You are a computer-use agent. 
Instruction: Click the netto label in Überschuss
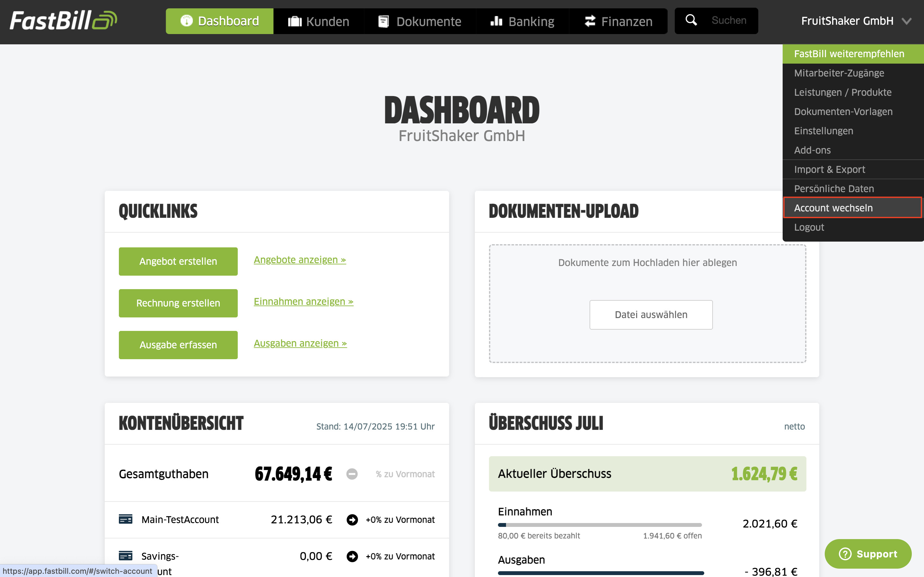[794, 426]
